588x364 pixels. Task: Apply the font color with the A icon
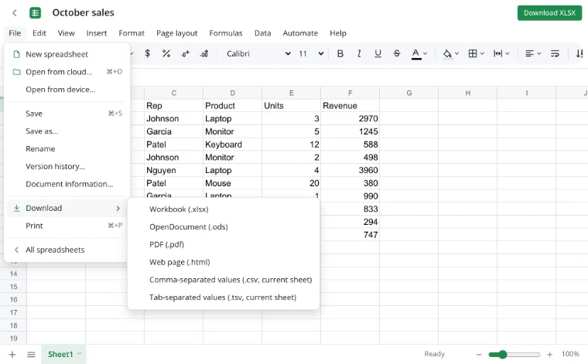416,53
